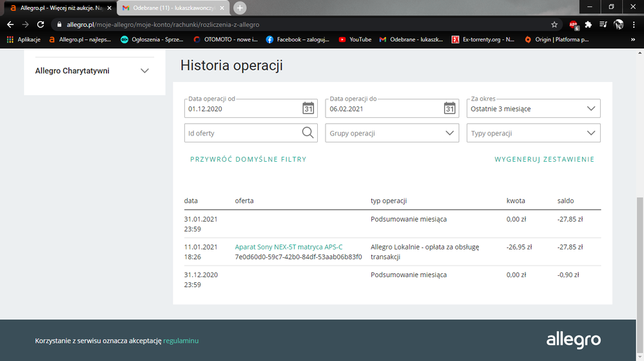644x361 pixels.
Task: Select offer id '7e0d60d0-59c7-42b0-84df-53aab06b83f0'
Action: click(298, 257)
